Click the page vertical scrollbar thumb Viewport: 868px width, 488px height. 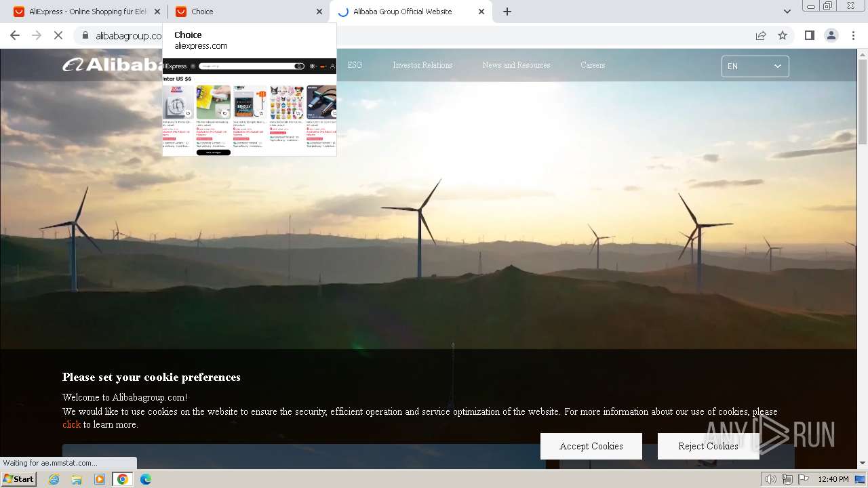pos(863,102)
